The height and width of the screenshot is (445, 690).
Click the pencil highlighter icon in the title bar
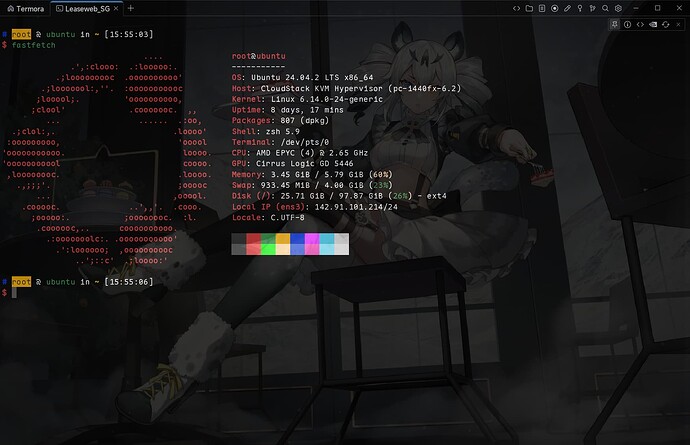tap(567, 8)
